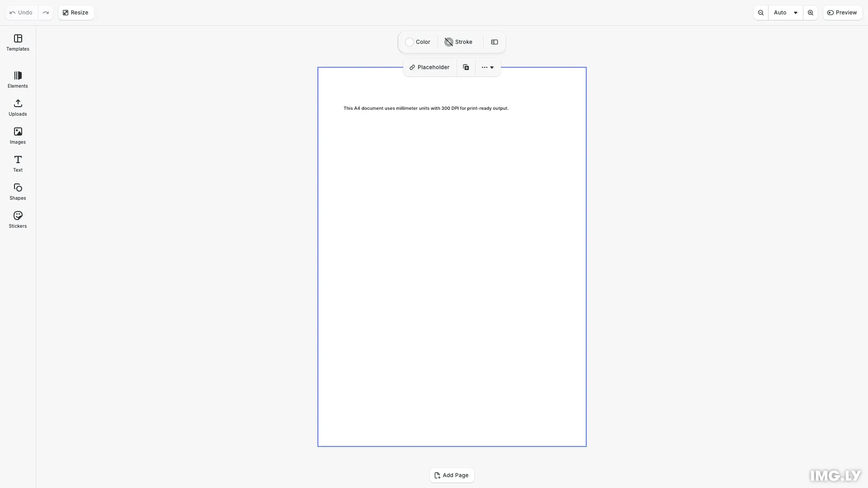
Task: Open the Resize dialog
Action: [x=75, y=12]
